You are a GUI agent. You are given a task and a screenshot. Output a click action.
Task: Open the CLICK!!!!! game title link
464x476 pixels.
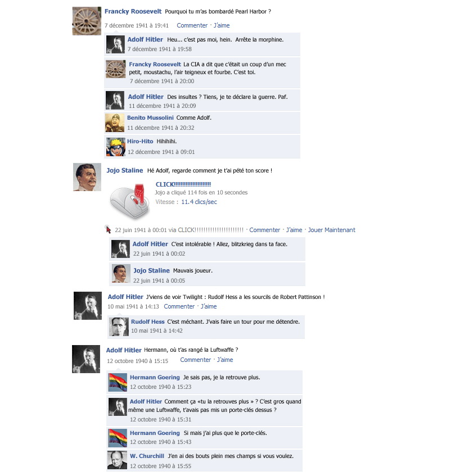tap(183, 184)
